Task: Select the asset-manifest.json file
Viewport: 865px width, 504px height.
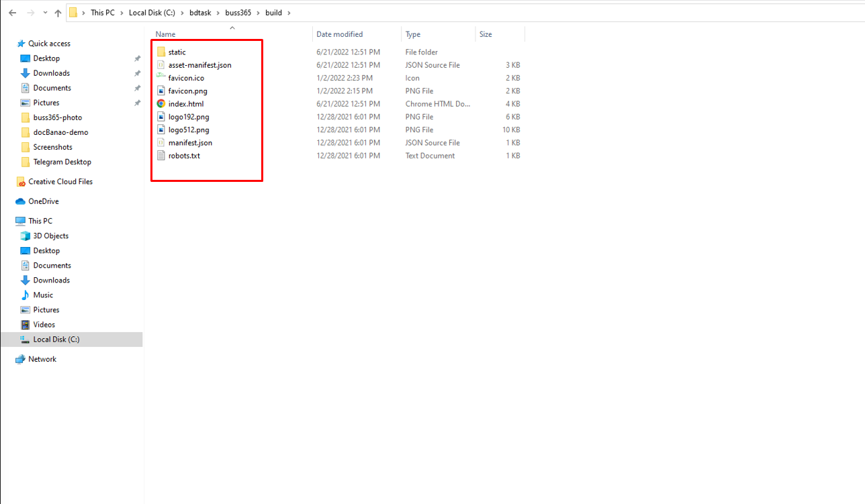Action: (199, 65)
